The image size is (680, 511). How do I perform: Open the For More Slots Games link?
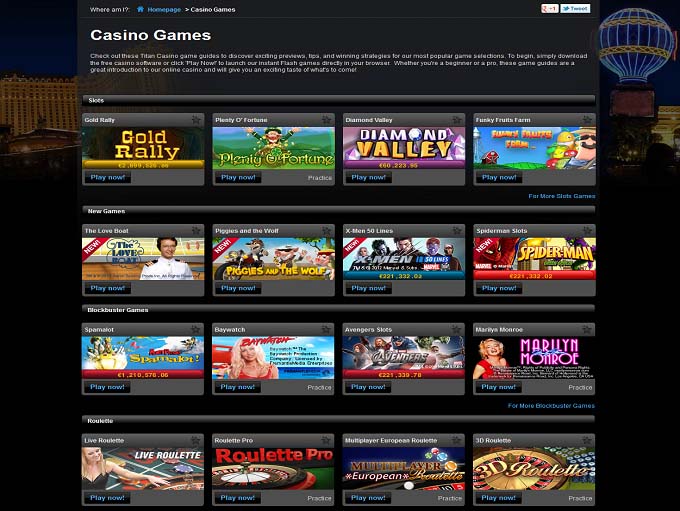pyautogui.click(x=562, y=196)
